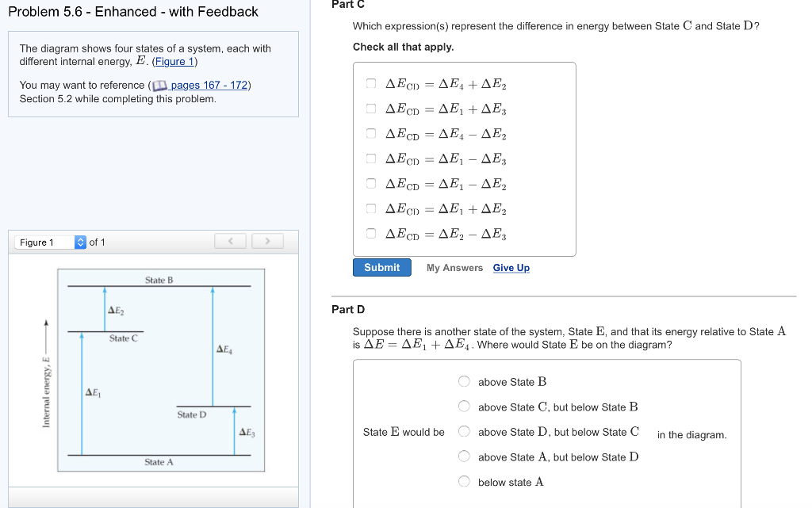The height and width of the screenshot is (508, 812).
Task: Select the 'above State B' radio button
Action: click(464, 381)
